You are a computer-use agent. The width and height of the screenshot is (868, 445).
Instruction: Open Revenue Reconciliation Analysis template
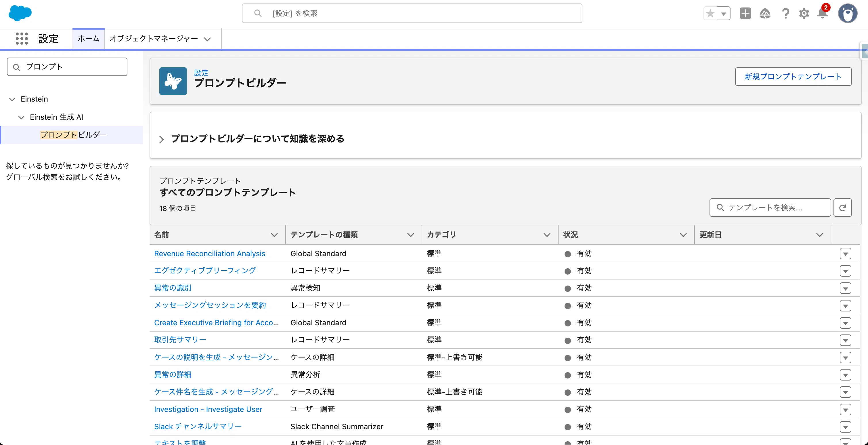pyautogui.click(x=210, y=254)
